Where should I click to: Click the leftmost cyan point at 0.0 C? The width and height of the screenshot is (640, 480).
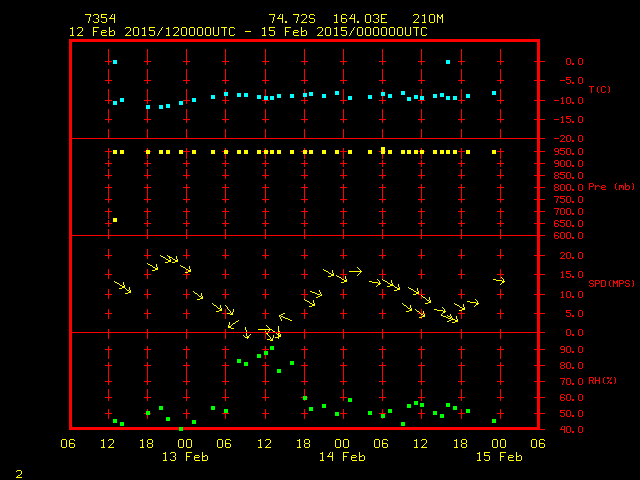click(115, 62)
